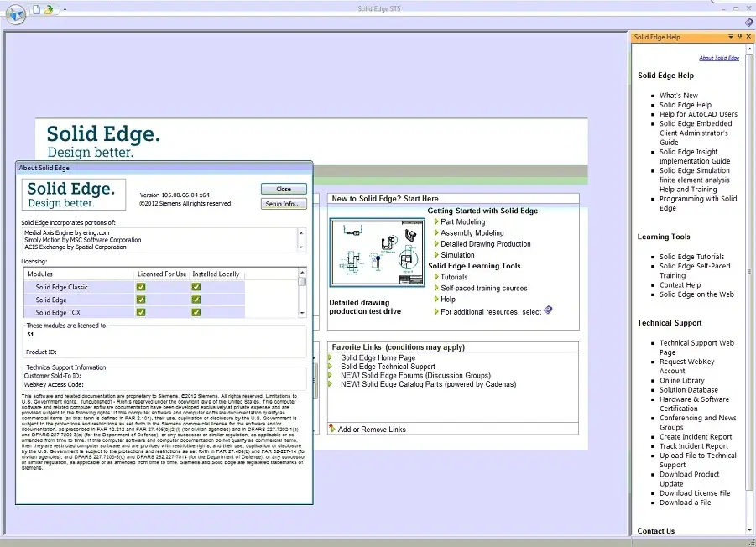The height and width of the screenshot is (547, 756).
Task: Select the Solid Edge TCX module row
Action: point(134,312)
